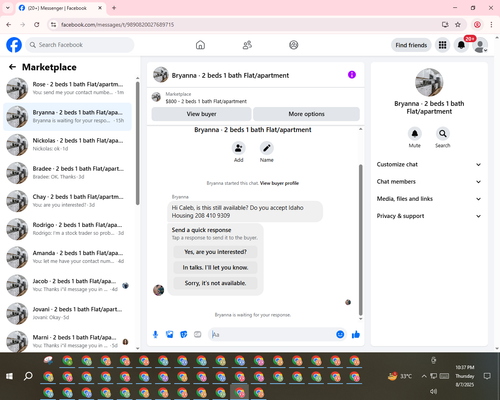Click the browser back arrow
500x400 pixels.
(x=9, y=25)
